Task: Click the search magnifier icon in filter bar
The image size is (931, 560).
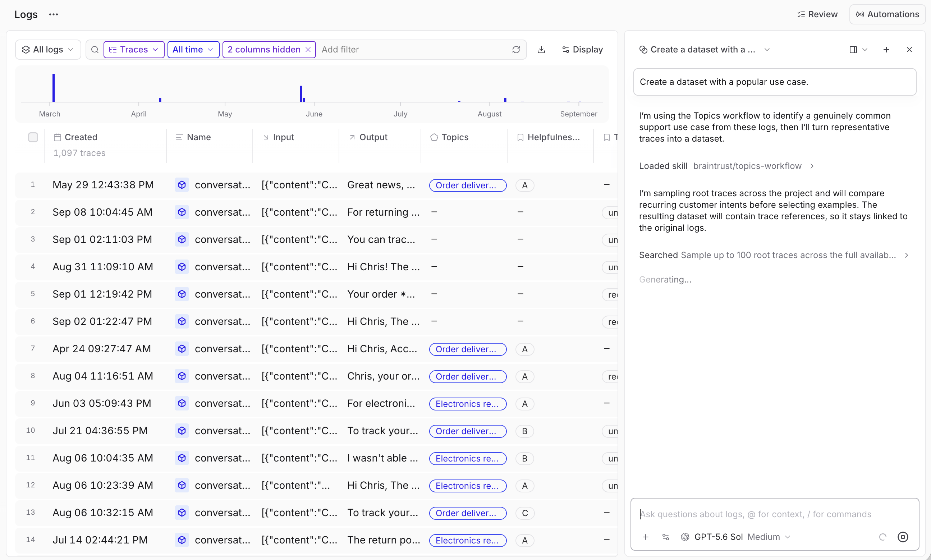Action: click(x=95, y=50)
